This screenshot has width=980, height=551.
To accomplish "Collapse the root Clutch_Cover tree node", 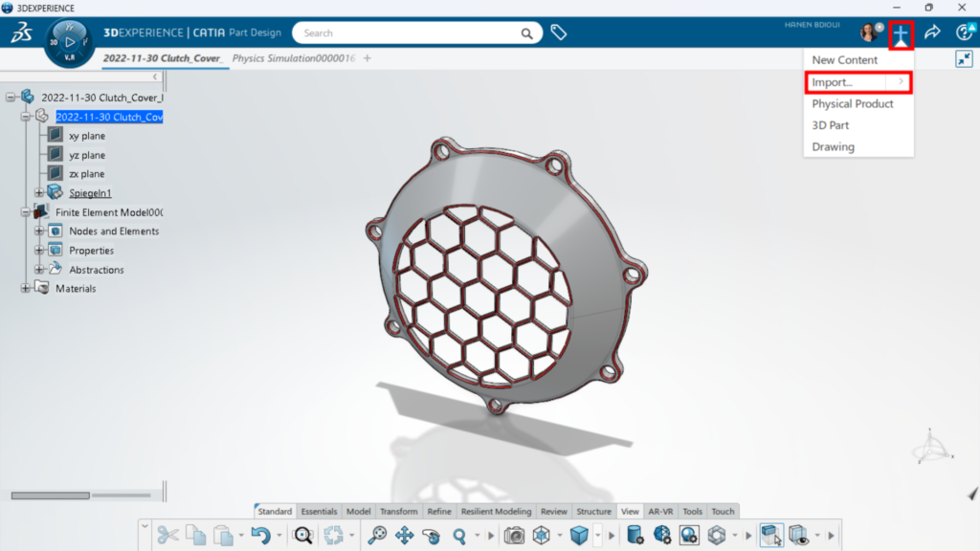I will point(11,98).
